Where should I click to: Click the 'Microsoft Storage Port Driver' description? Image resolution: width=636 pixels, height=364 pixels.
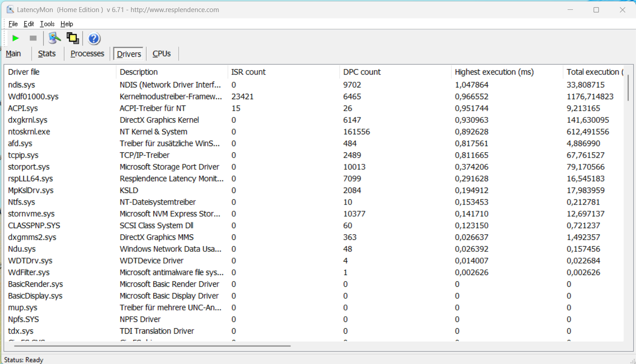pos(169,167)
